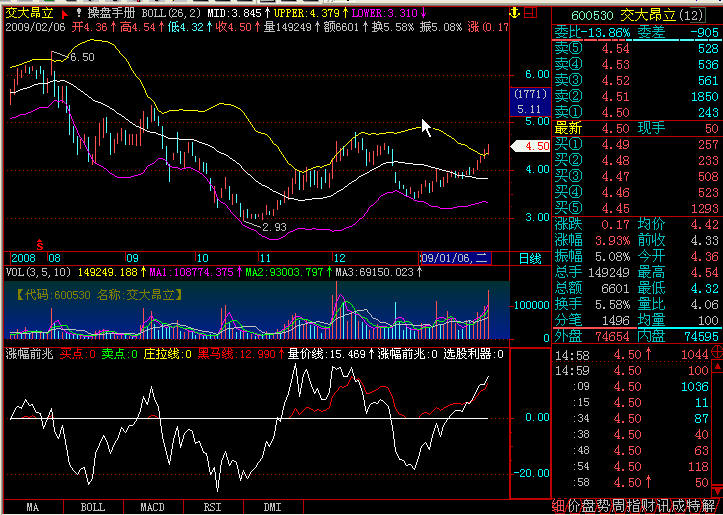Click the 【代码:600530 名称:交大昂立】 label in the volume pane
723x515 pixels.
tap(98, 295)
